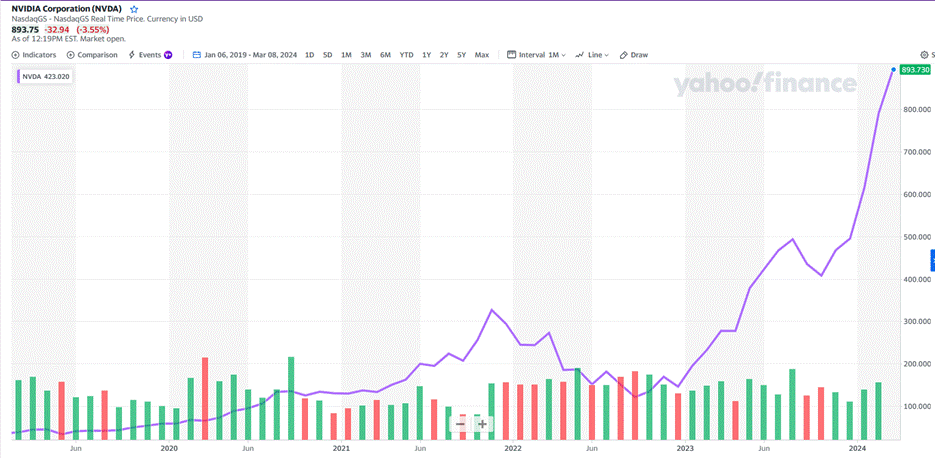Click the 2021 x-axis label
The width and height of the screenshot is (935, 458).
(x=341, y=447)
